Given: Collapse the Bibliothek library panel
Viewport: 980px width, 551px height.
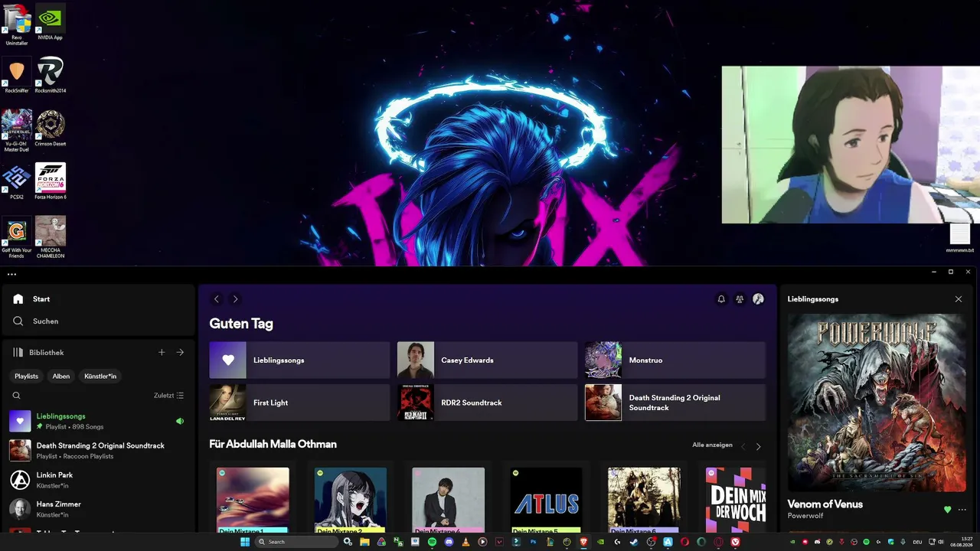Looking at the screenshot, I should point(38,353).
